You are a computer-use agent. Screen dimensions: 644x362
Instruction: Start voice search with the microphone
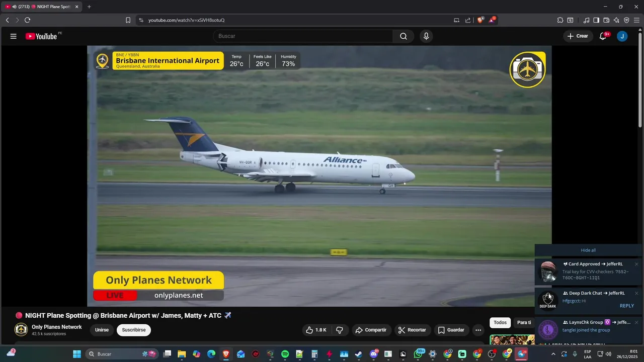click(x=426, y=36)
